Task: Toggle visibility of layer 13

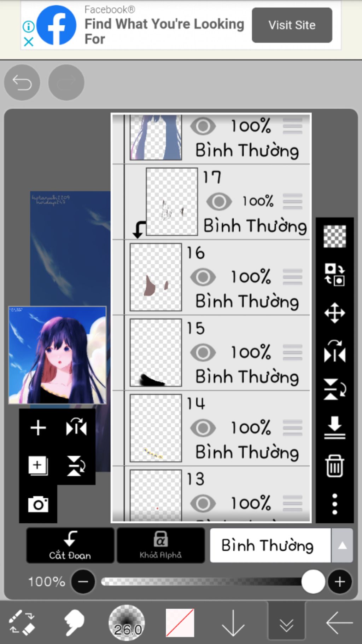Action: click(203, 503)
